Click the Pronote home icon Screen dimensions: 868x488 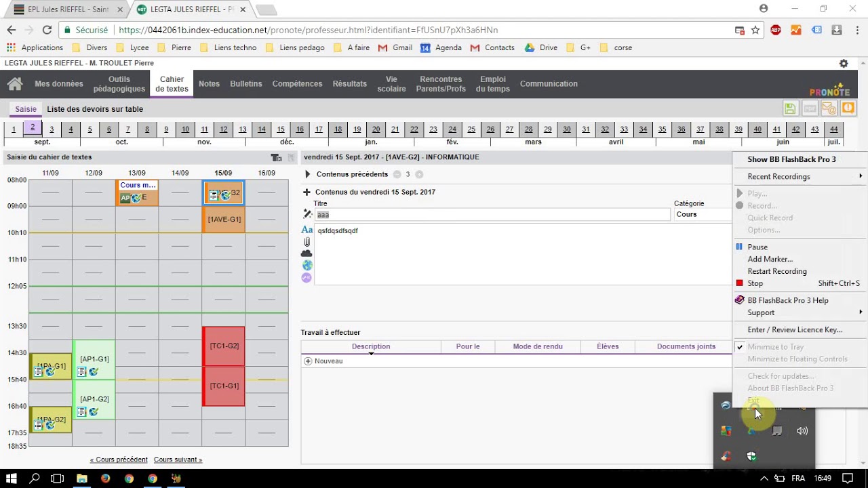[15, 84]
